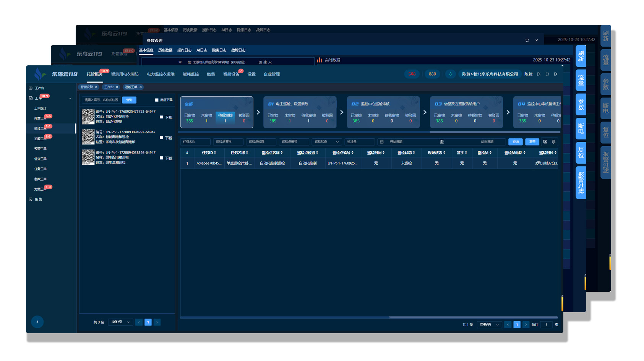Select 托管工单 in the sidebar

pos(40,118)
